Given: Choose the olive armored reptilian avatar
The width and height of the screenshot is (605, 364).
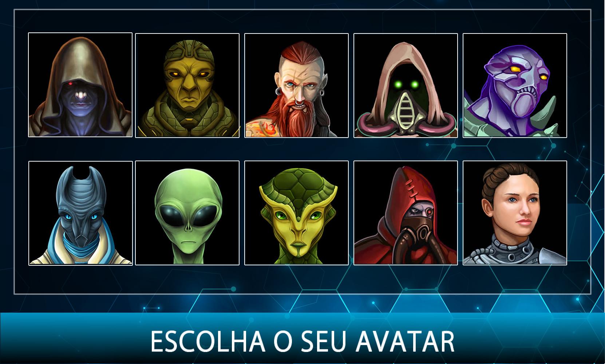Looking at the screenshot, I should coord(187,86).
